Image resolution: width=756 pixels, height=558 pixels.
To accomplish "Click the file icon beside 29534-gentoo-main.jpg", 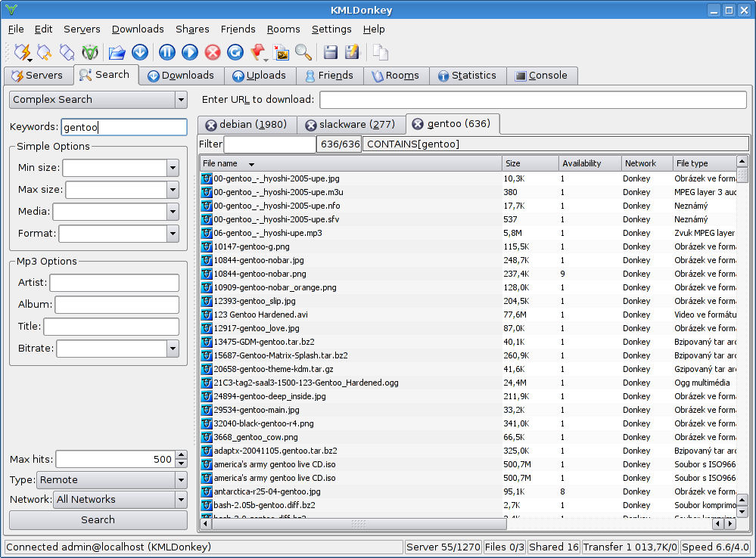I will coord(207,410).
